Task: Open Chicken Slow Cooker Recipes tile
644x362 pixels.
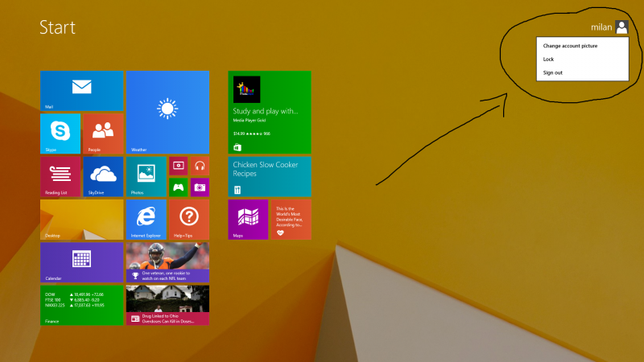Action: 270,176
